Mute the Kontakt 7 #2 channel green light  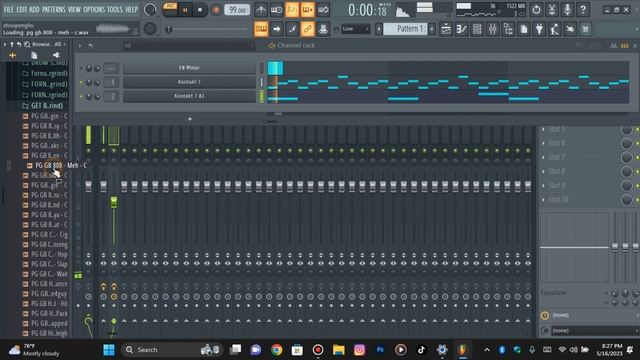tap(81, 97)
